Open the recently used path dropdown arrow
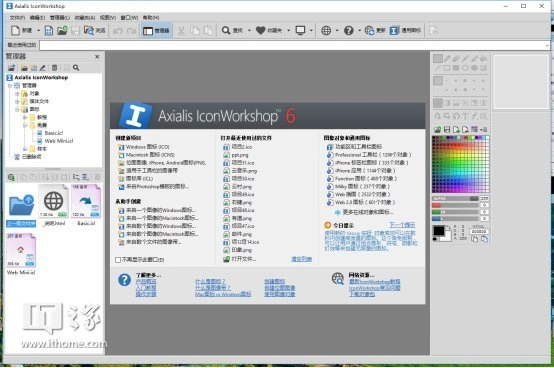Image resolution: width=554 pixels, height=368 pixels. tap(547, 45)
